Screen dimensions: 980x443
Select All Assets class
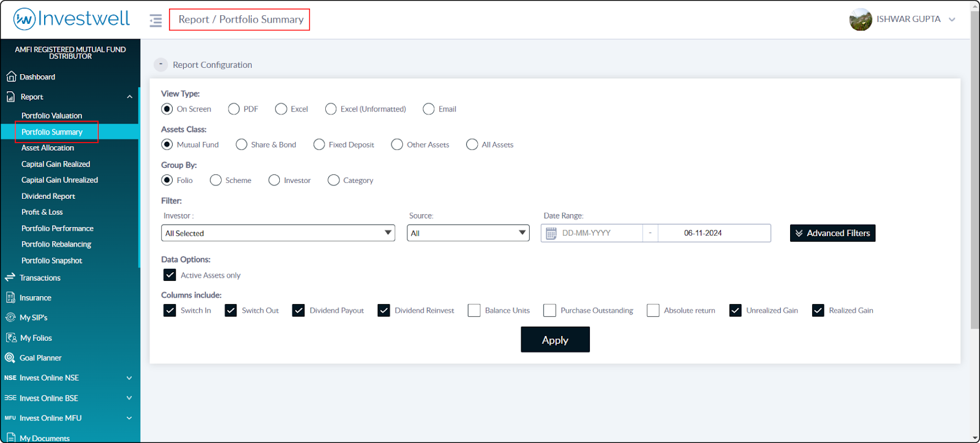tap(472, 144)
